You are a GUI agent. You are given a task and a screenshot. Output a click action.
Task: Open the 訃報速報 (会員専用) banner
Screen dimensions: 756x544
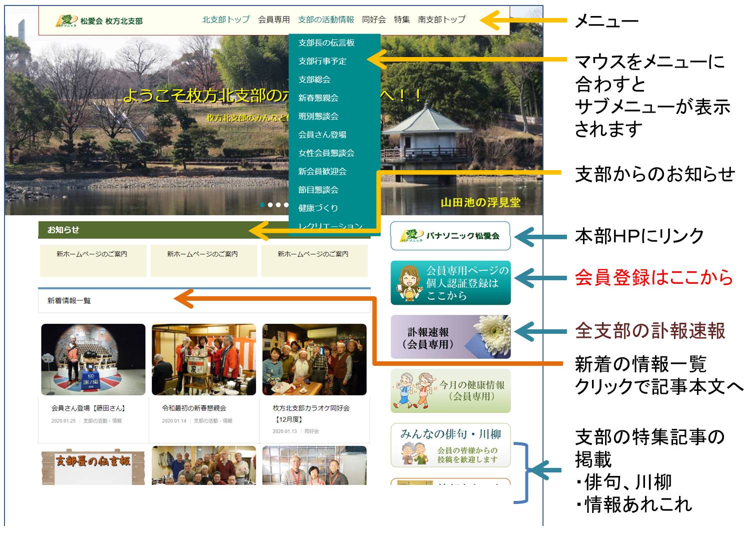pyautogui.click(x=450, y=337)
